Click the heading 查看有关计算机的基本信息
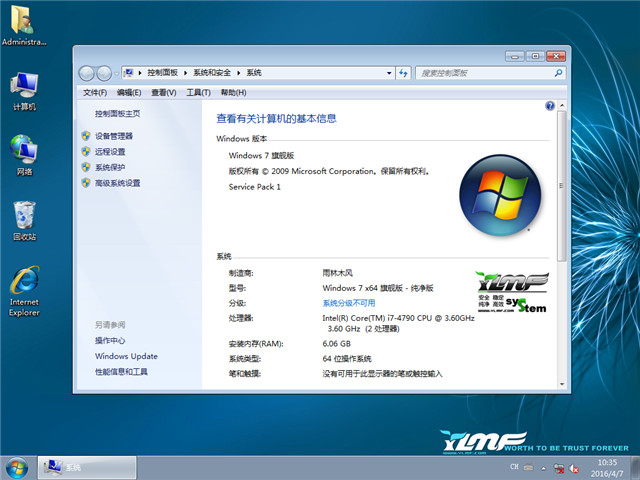640x480 pixels. pos(276,119)
